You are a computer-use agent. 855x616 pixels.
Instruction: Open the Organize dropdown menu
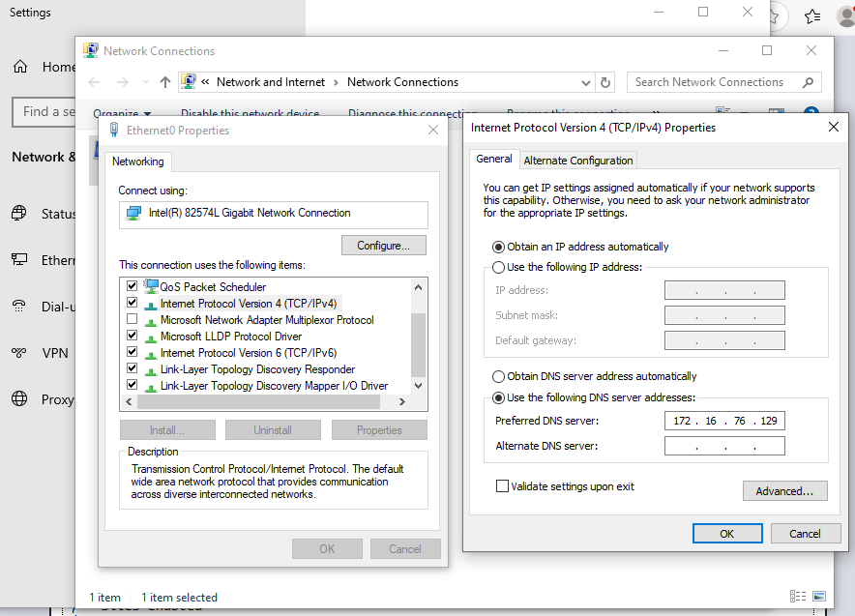coord(122,113)
